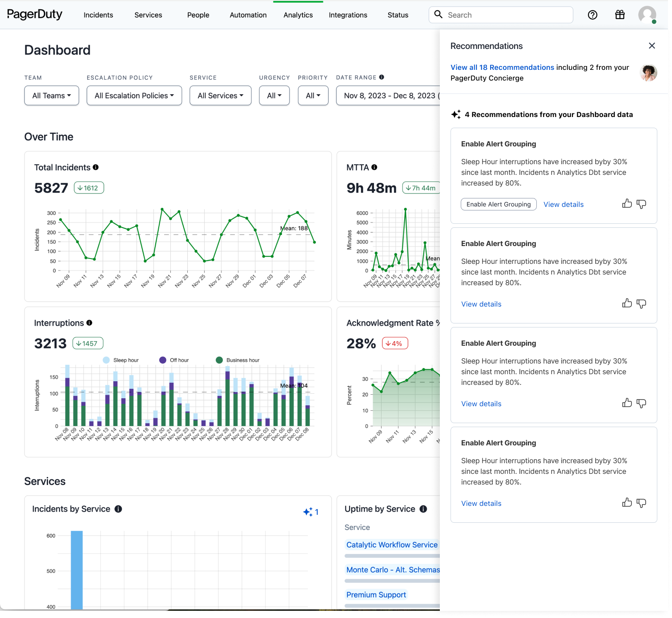Toggle Off hour legend series
Viewport: 672px width, 618px height.
coord(174,360)
